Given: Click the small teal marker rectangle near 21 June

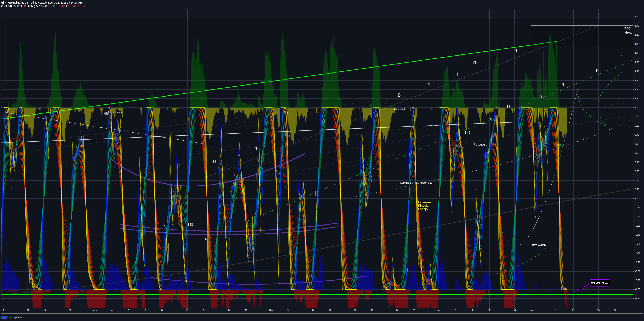Looking at the screenshot, I should click(x=559, y=145).
